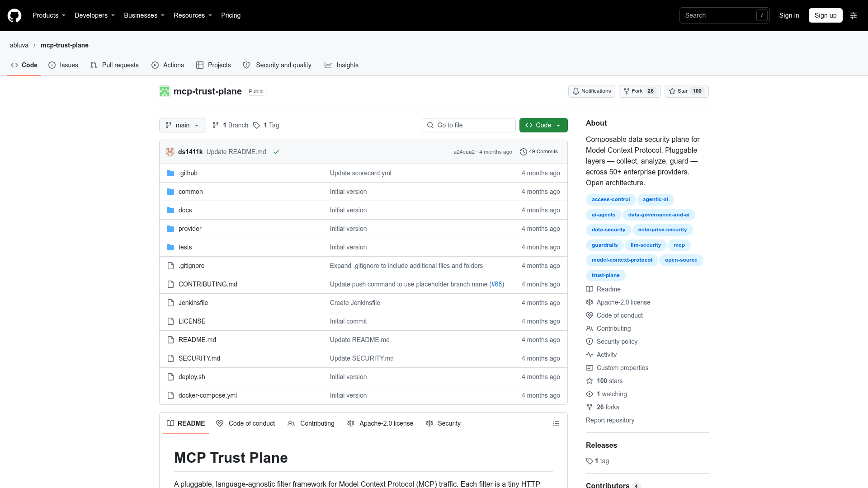Open the Insights tab
The width and height of the screenshot is (868, 488).
point(341,65)
